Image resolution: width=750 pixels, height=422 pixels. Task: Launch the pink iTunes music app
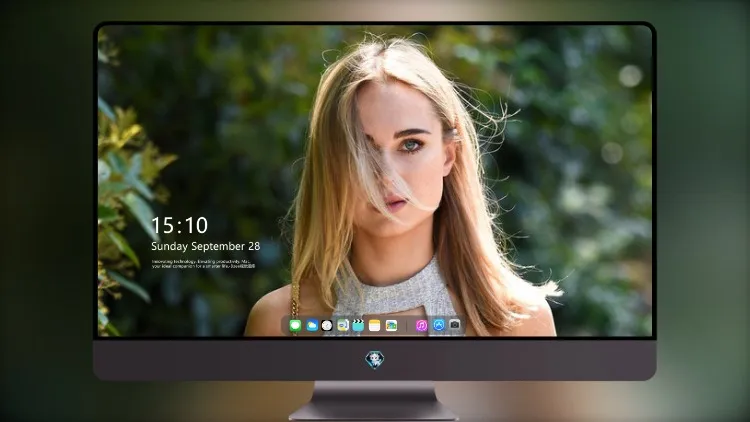tap(421, 325)
